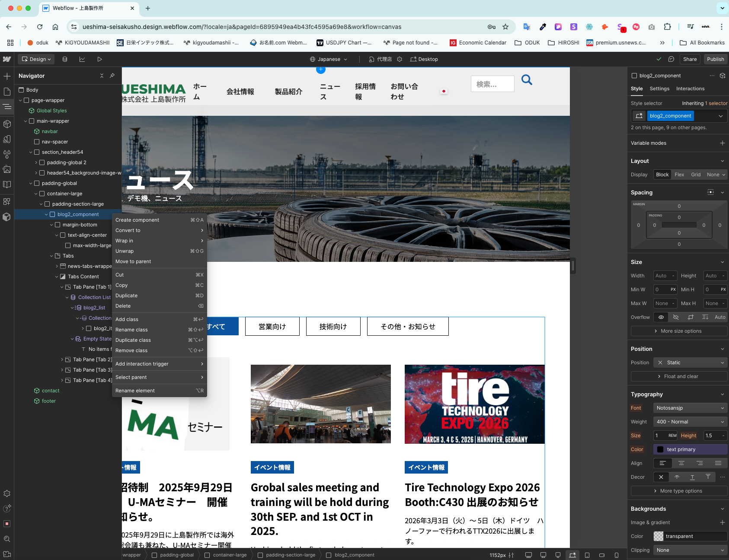Viewport: 729px width, 560px height.
Task: Set Overflow to hidden
Action: [x=676, y=317]
